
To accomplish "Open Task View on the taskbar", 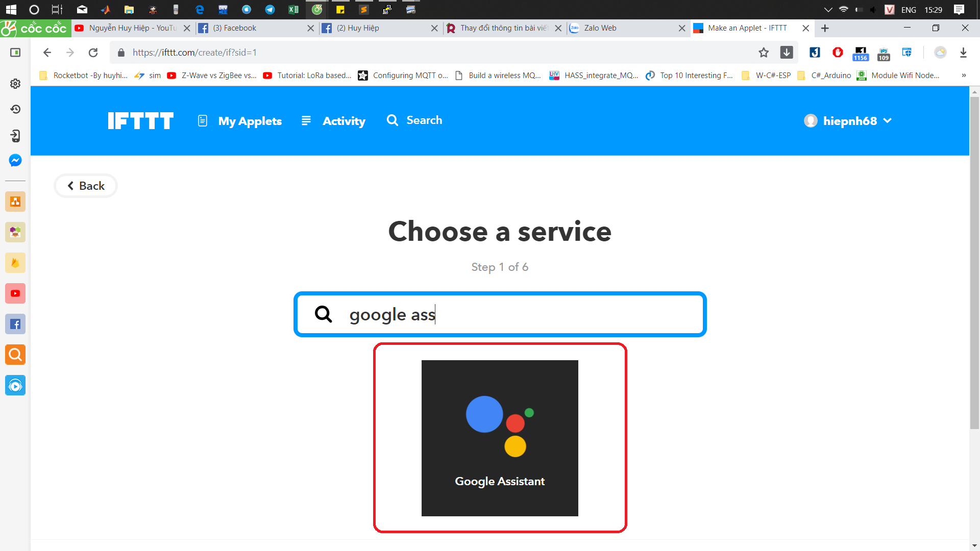I will coord(57,9).
